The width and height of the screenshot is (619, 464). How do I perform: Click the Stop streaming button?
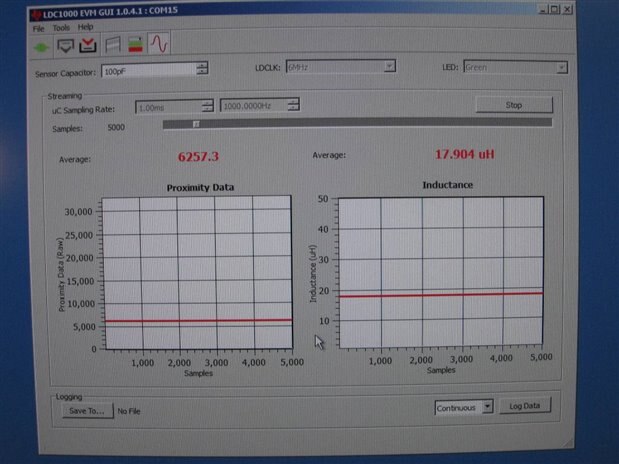tap(514, 105)
